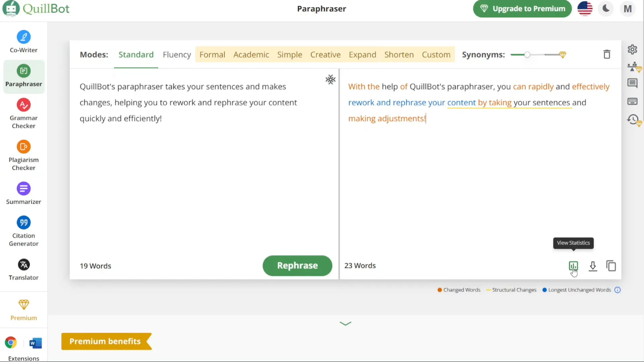
Task: Click Upgrade to Premium button
Action: tap(522, 9)
